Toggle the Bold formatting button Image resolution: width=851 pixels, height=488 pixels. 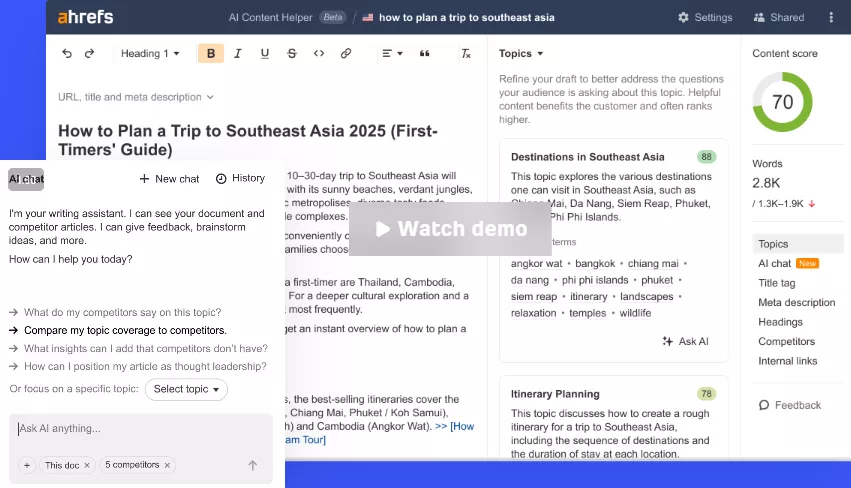pos(211,54)
